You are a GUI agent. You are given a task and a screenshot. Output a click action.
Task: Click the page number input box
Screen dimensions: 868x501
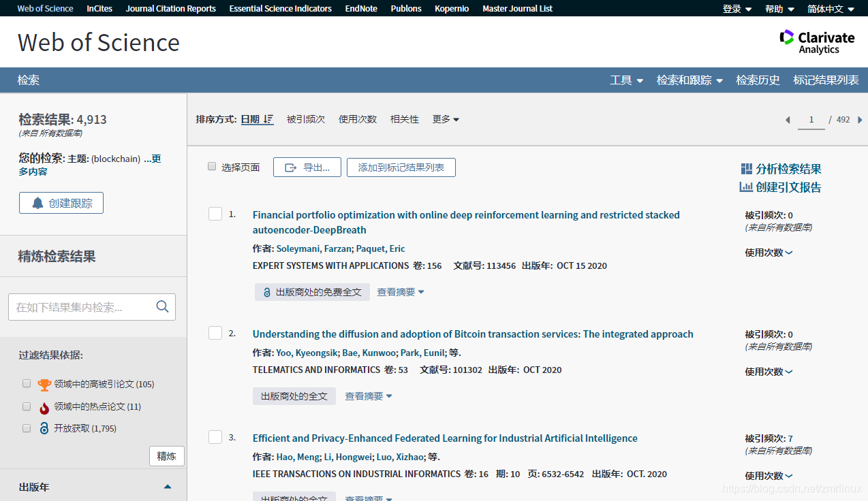coord(811,120)
